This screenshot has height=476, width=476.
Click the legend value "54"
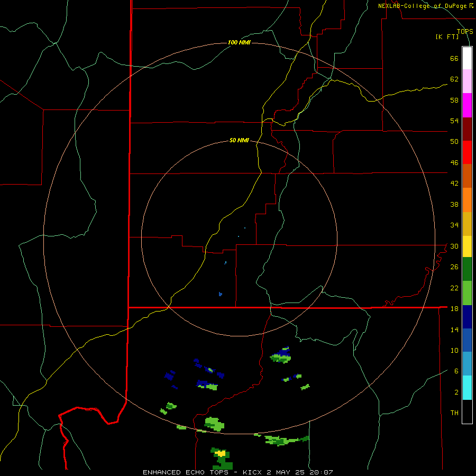coord(454,121)
